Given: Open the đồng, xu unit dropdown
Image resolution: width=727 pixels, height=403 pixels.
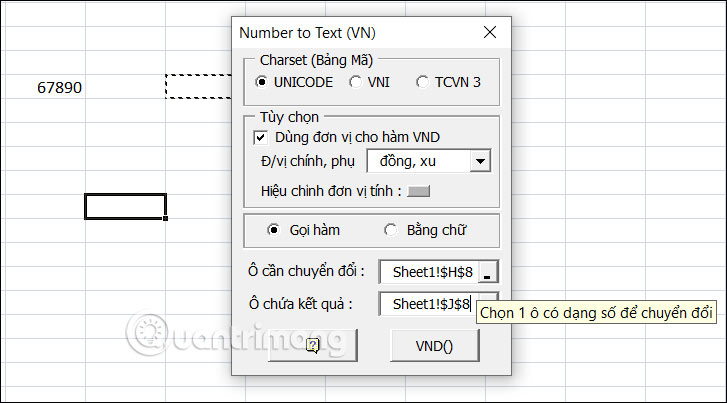Looking at the screenshot, I should [x=481, y=160].
